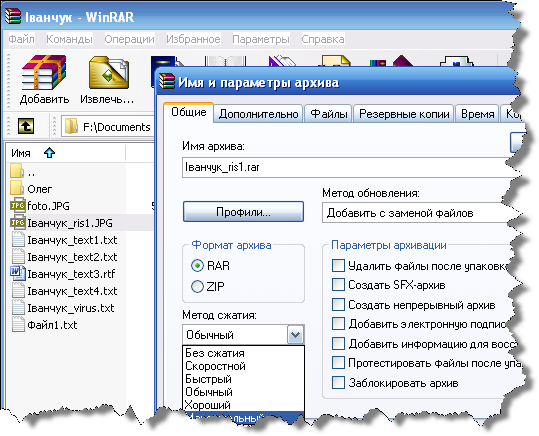Enable Добавить электронную подпись option
The image size is (539, 436).
point(338,324)
